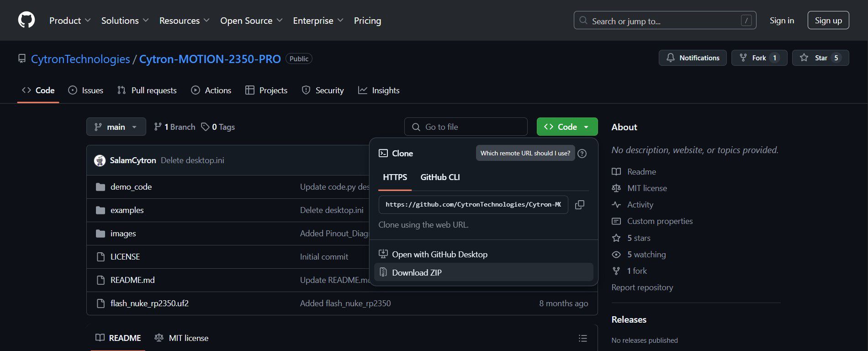Open the Open Source menu
Image resolution: width=868 pixels, height=351 pixels.
(251, 21)
